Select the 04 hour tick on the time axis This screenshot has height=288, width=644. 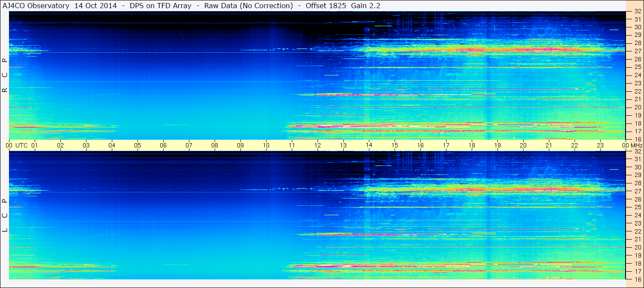(x=112, y=145)
